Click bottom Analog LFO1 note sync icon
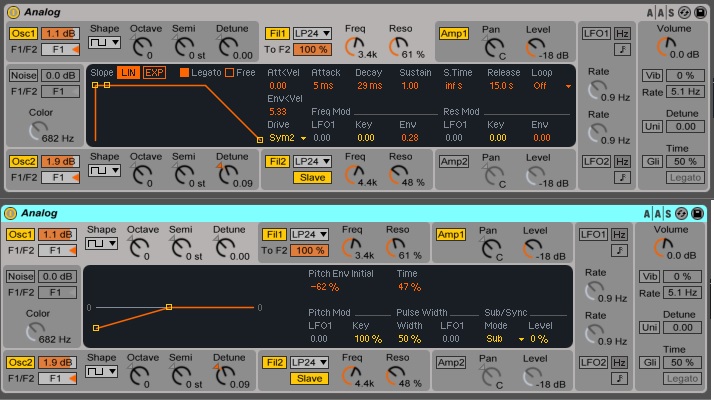Image resolution: width=714 pixels, height=400 pixels. point(619,251)
